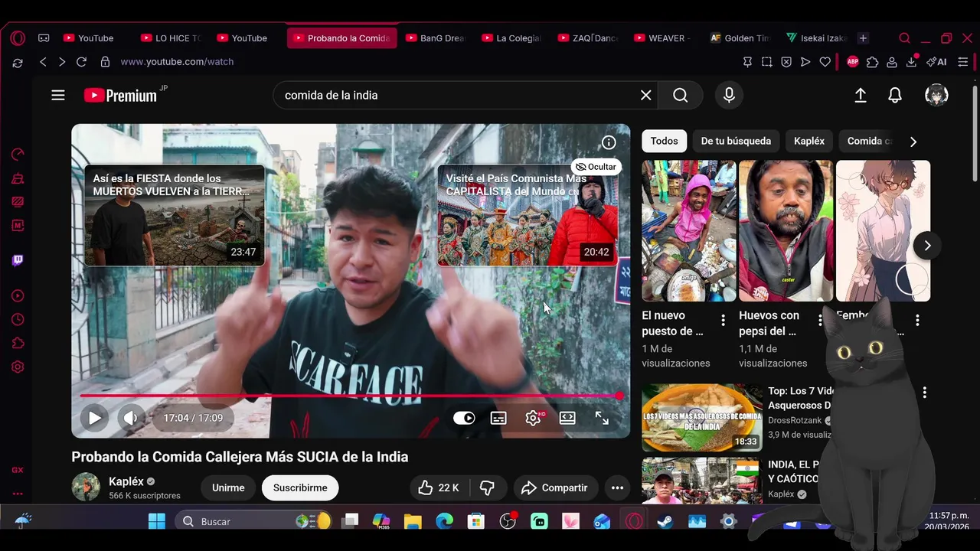Image resolution: width=980 pixels, height=551 pixels.
Task: Open the YouTube account avatar menu
Action: click(x=936, y=96)
